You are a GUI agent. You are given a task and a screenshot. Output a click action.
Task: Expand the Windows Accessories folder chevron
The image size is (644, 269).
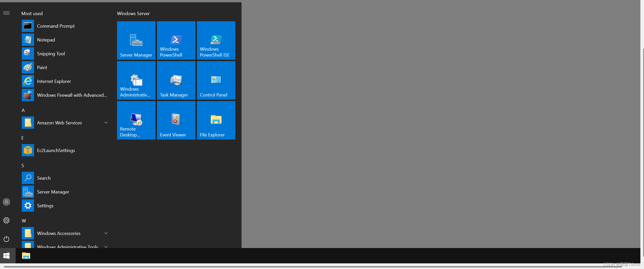coord(106,233)
